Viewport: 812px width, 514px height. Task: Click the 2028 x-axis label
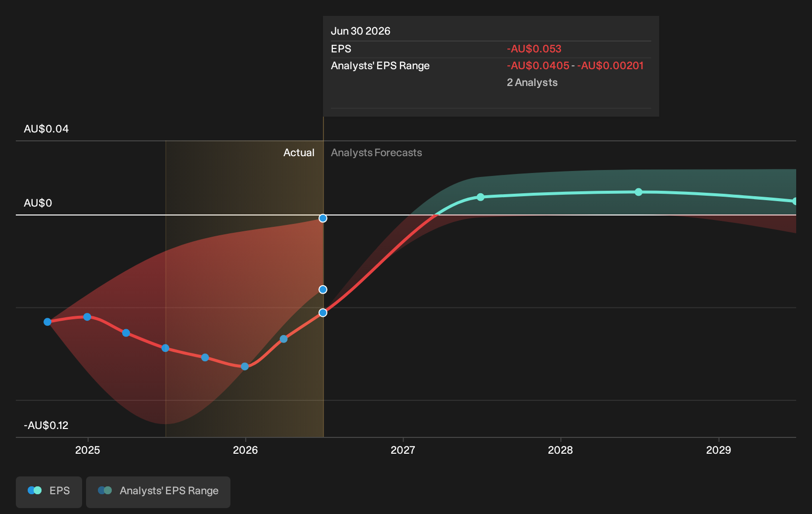click(561, 450)
